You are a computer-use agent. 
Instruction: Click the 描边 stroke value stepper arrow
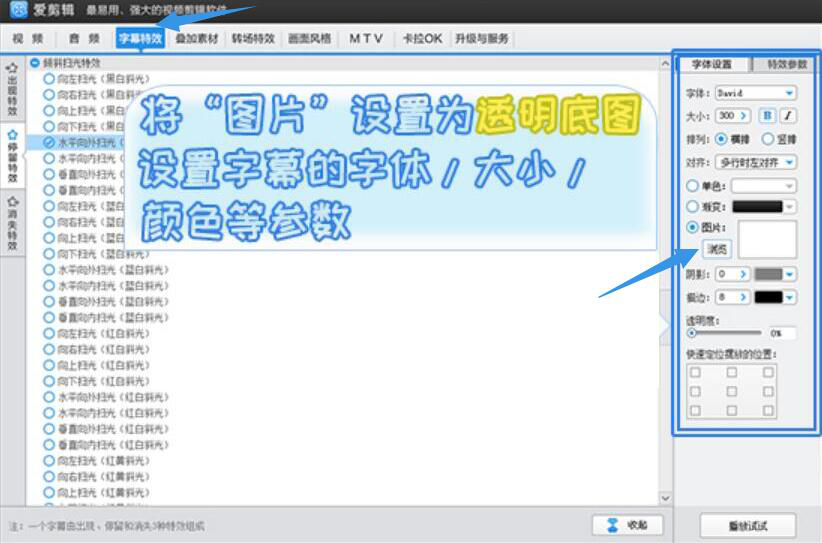click(x=743, y=297)
